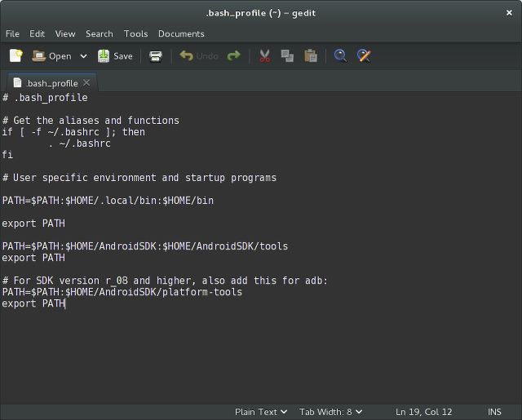
Task: Click the Paste clipboard icon
Action: pos(311,56)
